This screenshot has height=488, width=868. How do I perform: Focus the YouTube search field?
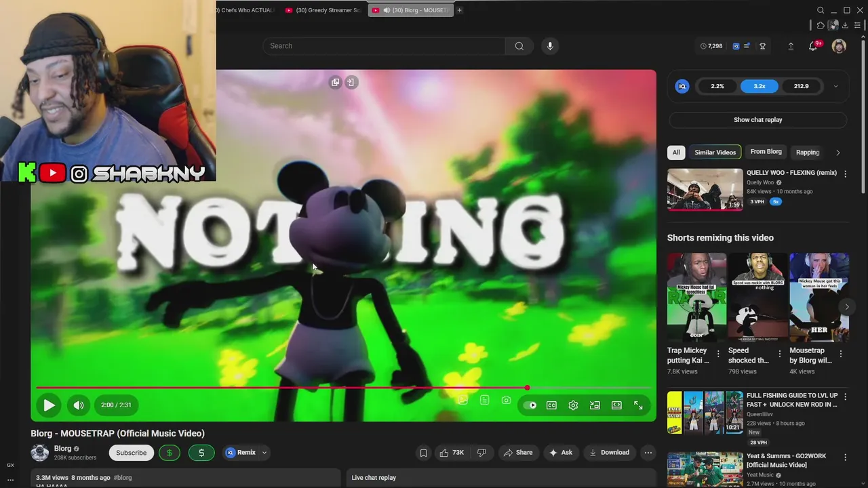383,46
